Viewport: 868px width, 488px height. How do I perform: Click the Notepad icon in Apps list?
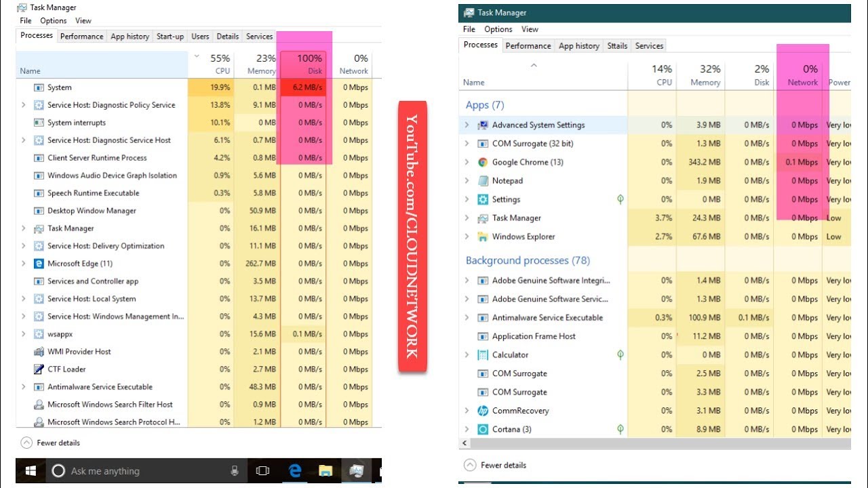pos(483,181)
